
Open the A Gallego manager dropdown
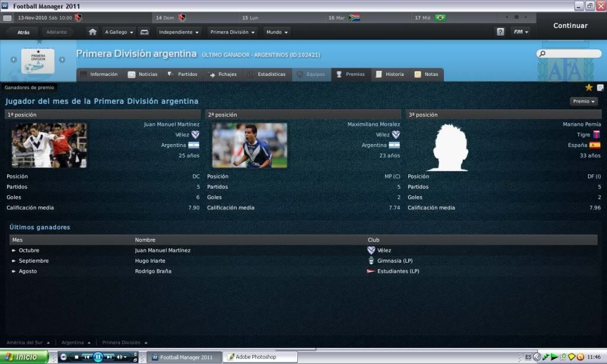[x=119, y=32]
